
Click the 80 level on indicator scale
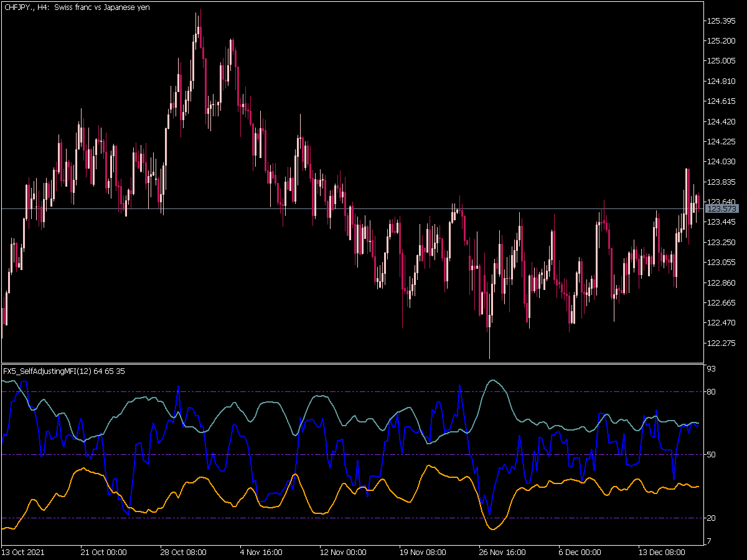click(x=712, y=391)
